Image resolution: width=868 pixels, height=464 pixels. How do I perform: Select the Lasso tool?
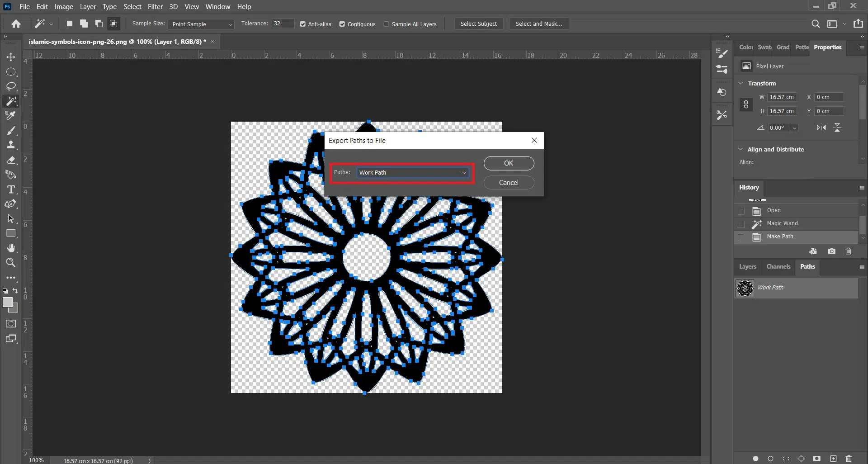(11, 86)
